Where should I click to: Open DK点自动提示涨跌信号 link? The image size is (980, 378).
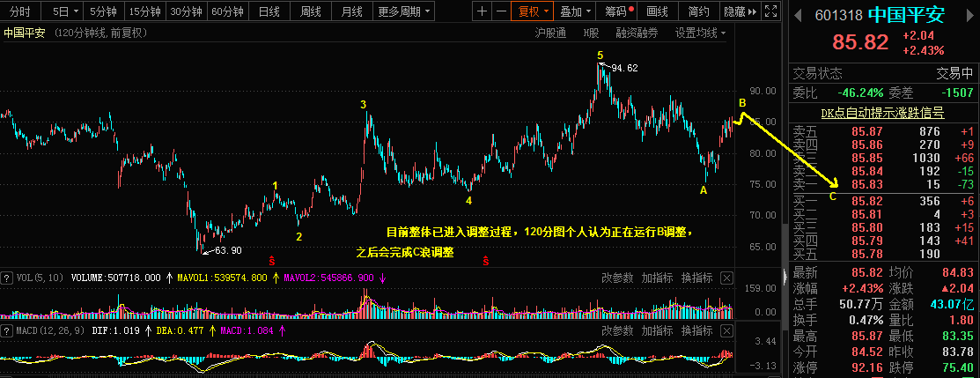882,113
